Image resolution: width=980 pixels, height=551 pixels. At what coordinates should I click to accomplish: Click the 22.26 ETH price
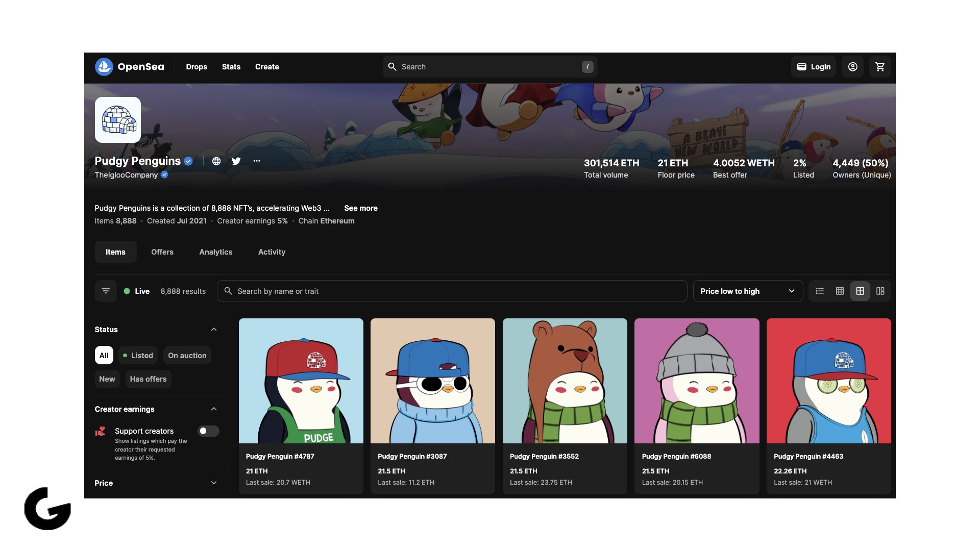pos(790,471)
